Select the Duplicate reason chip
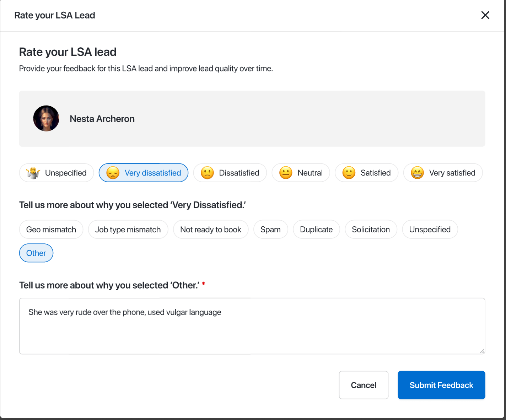The width and height of the screenshot is (506, 420). [316, 230]
